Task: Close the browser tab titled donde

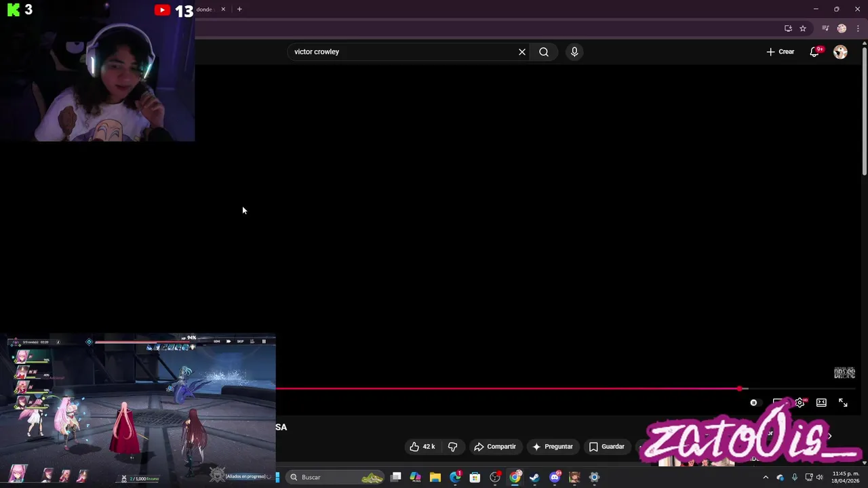Action: pyautogui.click(x=223, y=9)
